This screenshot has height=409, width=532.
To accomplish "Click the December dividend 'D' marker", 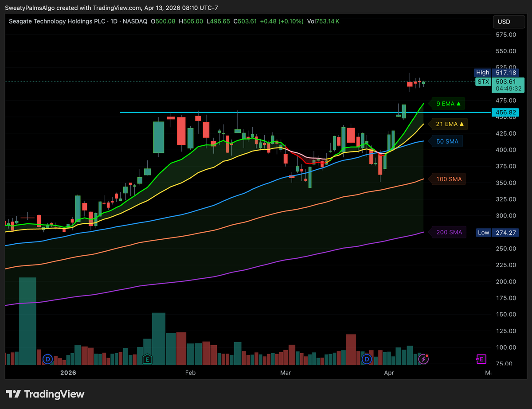I will coord(47,359).
